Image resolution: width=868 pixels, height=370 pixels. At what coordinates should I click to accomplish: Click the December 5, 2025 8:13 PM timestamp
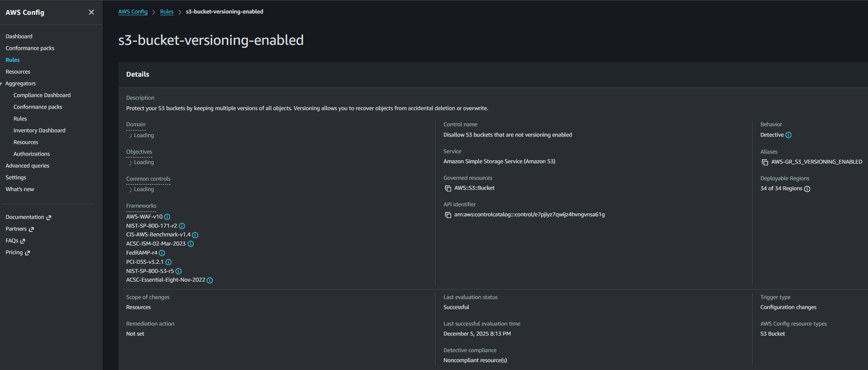(477, 334)
